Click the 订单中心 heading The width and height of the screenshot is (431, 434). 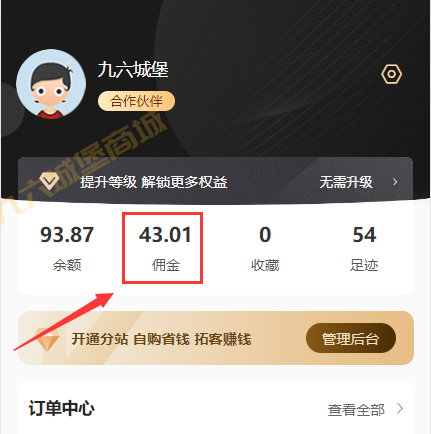coord(62,408)
